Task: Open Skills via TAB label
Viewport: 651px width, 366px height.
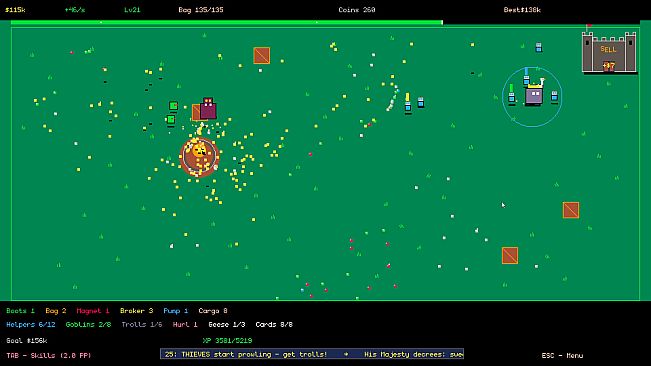Action: [x=49, y=356]
